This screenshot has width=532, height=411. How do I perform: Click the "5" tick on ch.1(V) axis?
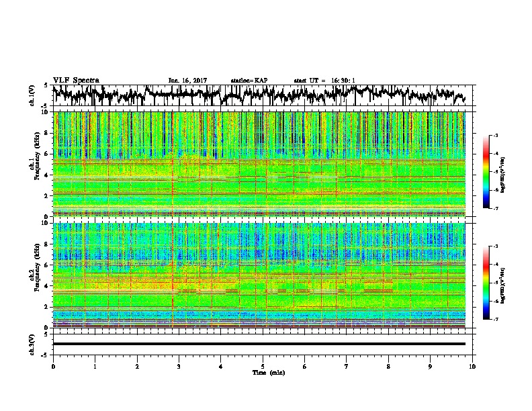[x=46, y=85]
